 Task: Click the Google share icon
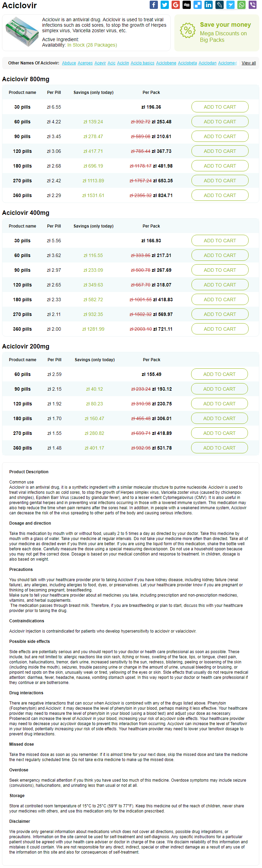[x=176, y=5]
